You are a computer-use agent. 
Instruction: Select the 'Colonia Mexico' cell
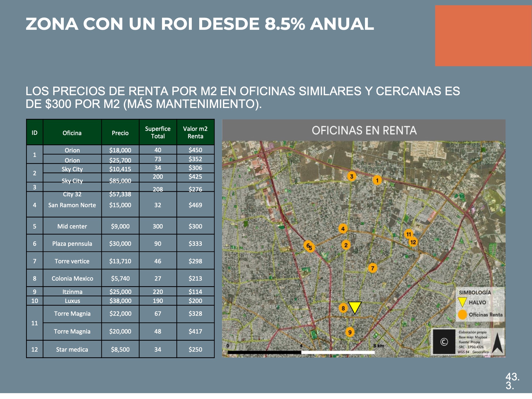(72, 279)
